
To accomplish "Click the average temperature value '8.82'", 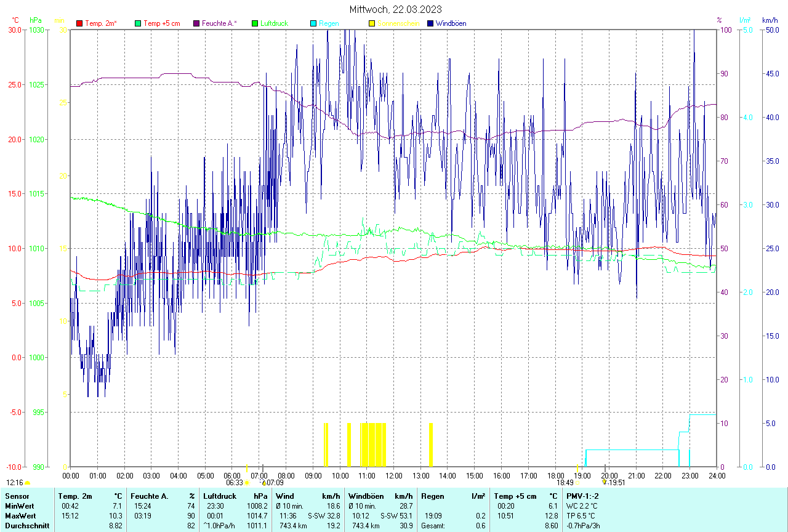I will 116,525.
